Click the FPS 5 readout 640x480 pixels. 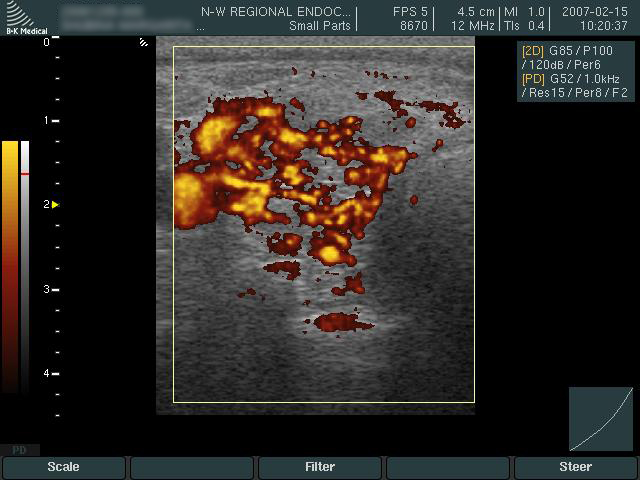point(410,11)
